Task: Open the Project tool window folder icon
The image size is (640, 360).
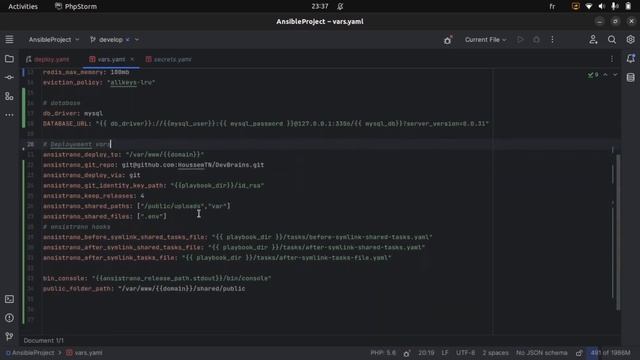Action: pyautogui.click(x=9, y=59)
